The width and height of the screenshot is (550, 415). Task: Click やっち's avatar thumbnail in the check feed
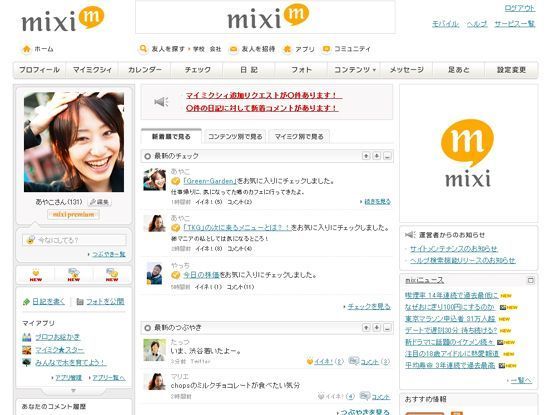154,273
